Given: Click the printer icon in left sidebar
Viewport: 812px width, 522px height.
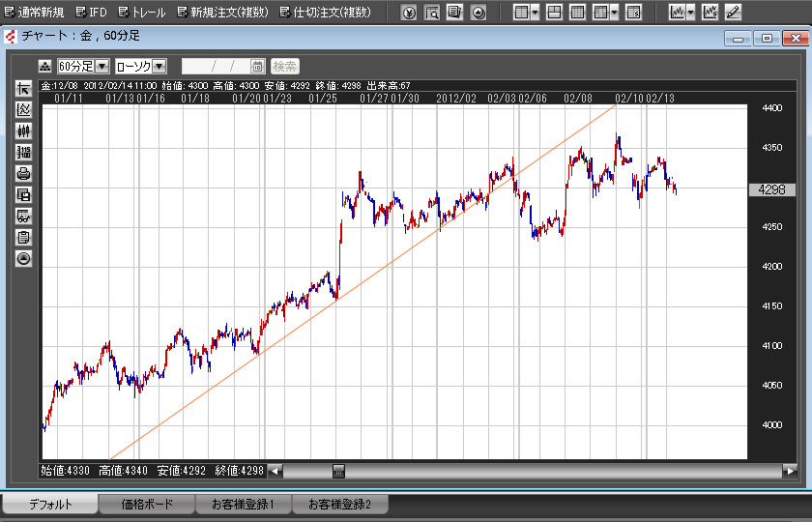Looking at the screenshot, I should click(x=24, y=174).
